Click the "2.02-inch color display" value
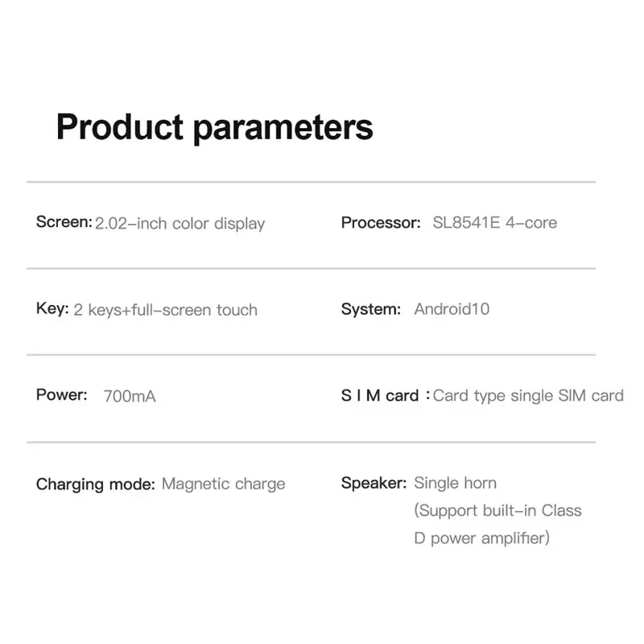644x644 pixels. point(180,223)
